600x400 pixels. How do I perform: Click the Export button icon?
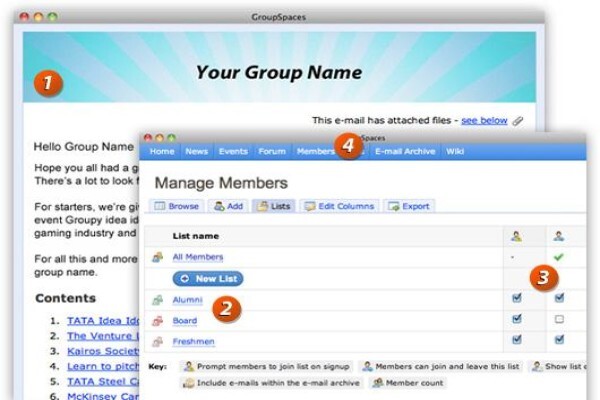click(x=393, y=206)
